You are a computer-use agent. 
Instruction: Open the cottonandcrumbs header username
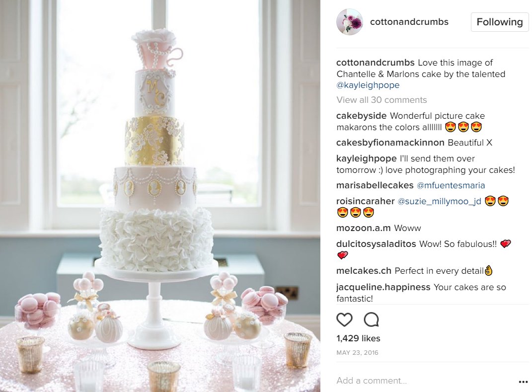click(x=409, y=22)
